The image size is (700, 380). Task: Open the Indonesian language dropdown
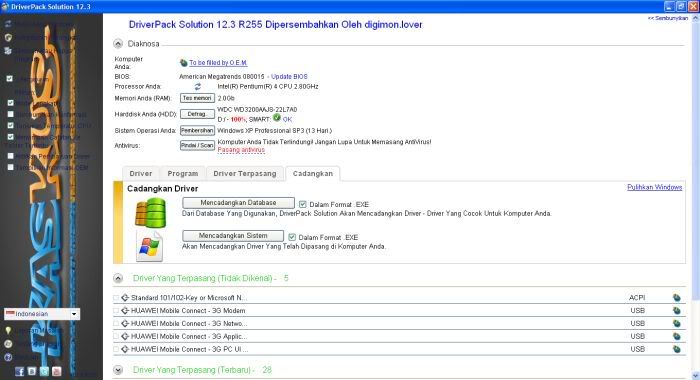[42, 314]
